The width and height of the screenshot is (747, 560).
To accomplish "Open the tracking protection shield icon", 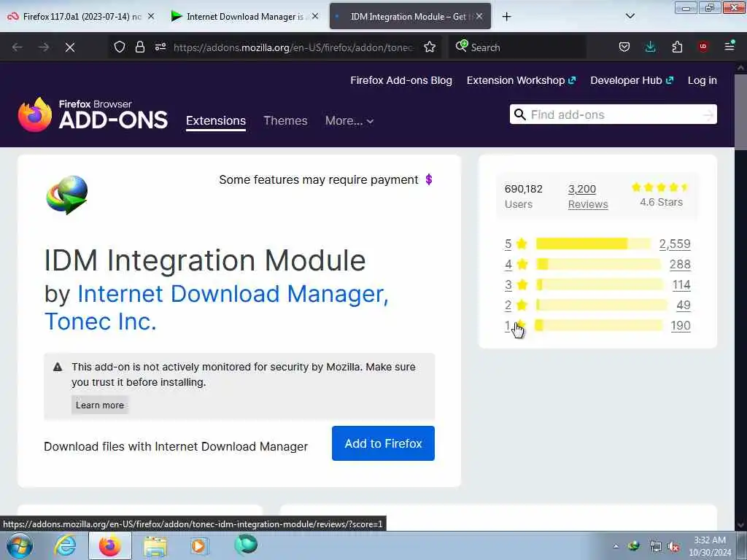I will (120, 47).
